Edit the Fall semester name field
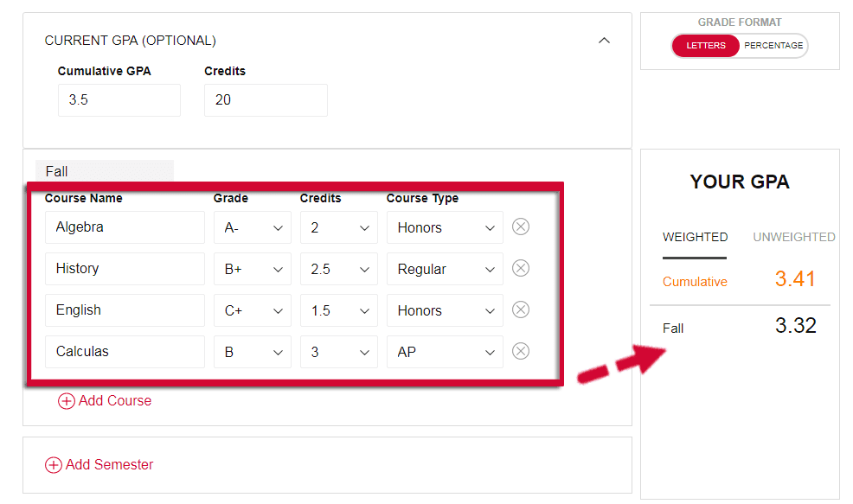 (104, 171)
